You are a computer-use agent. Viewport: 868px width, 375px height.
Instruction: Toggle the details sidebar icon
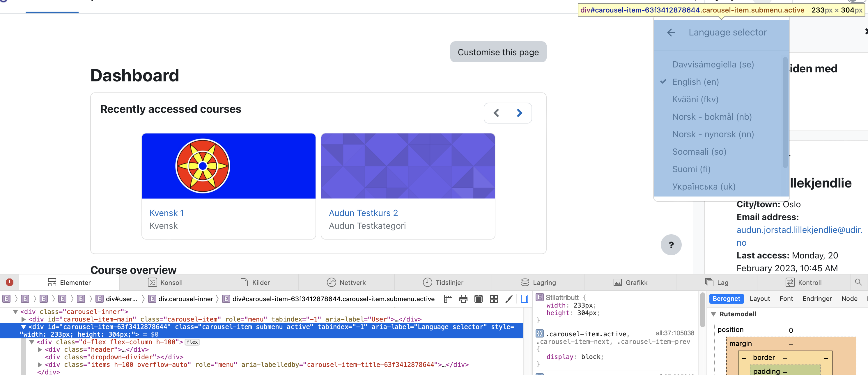(525, 299)
